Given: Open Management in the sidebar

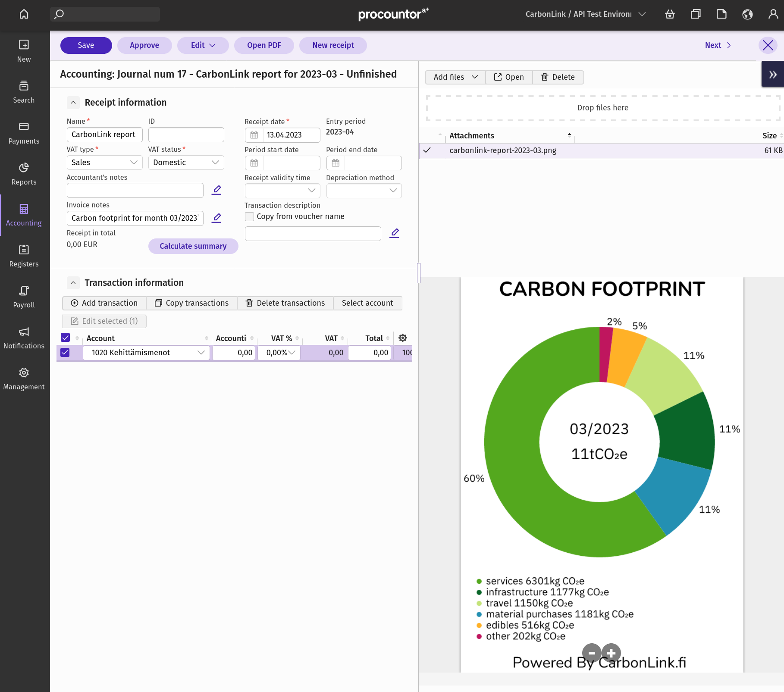Looking at the screenshot, I should point(24,379).
